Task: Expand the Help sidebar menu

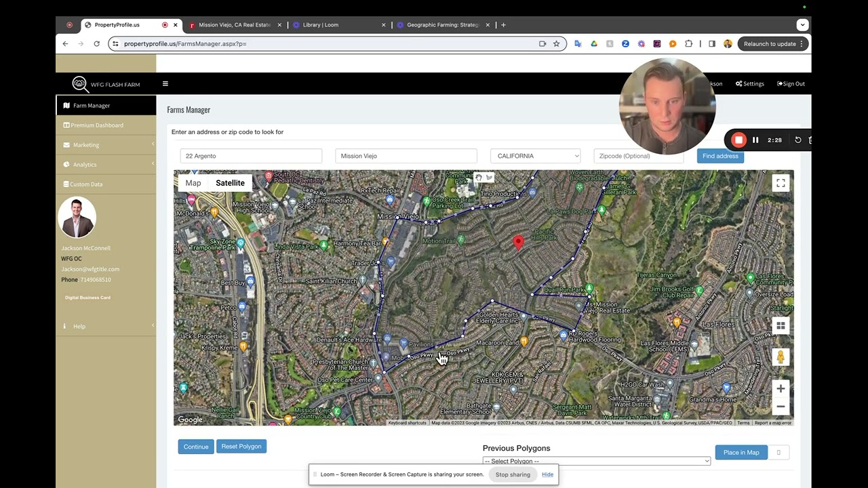Action: 106,327
